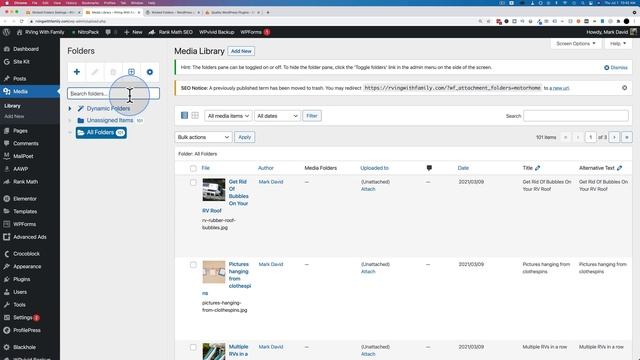Screen dimensions: 640x360
Task: Expand the Dynamic Folders tree node
Action: tap(70, 109)
